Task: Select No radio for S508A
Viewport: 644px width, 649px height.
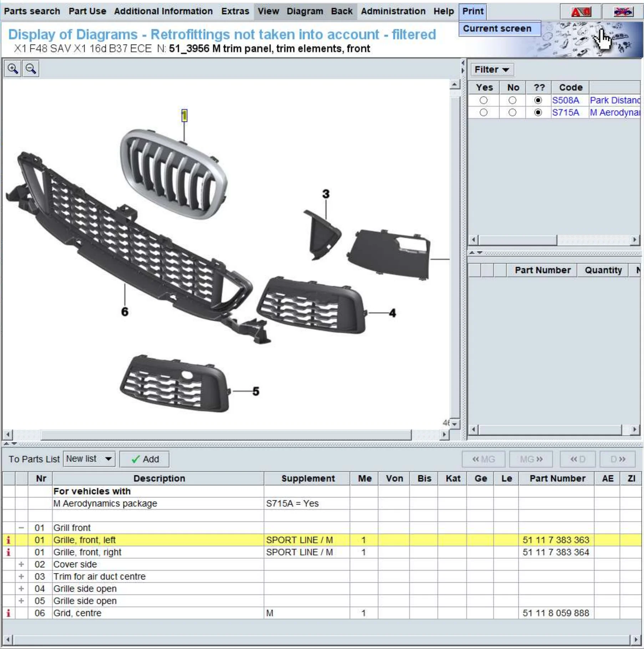Action: click(x=512, y=100)
